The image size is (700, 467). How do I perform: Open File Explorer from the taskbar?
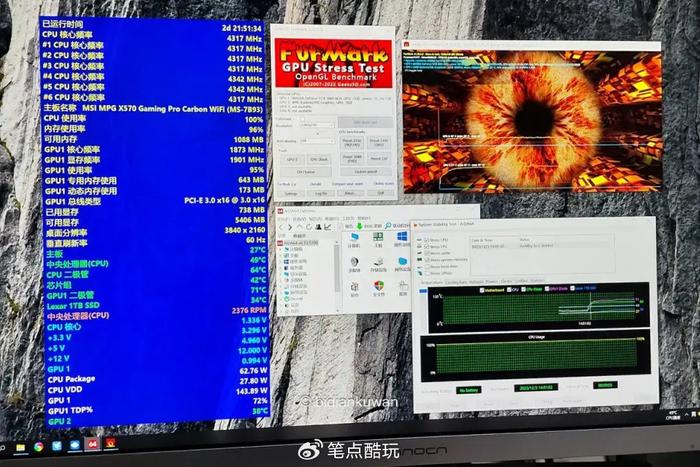[21, 447]
